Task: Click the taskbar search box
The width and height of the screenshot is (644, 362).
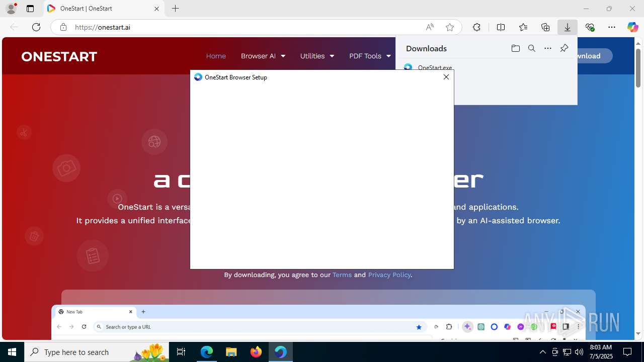Action: tap(97, 352)
